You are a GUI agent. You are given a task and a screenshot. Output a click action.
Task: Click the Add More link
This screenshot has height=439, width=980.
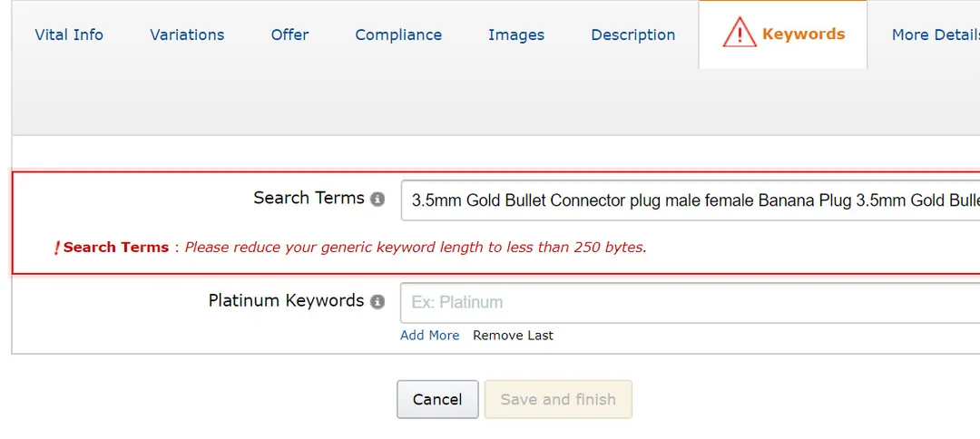click(429, 336)
